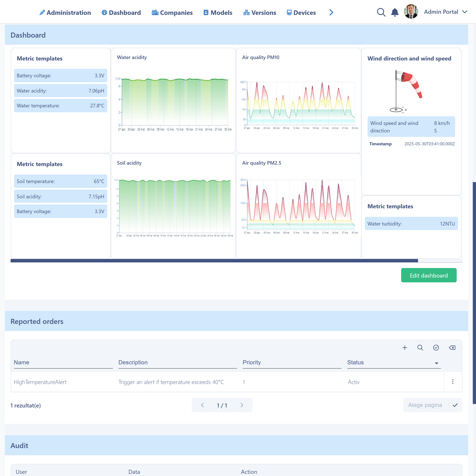This screenshot has height=476, width=476.
Task: Expand the Status filter dropdown
Action: tap(436, 363)
